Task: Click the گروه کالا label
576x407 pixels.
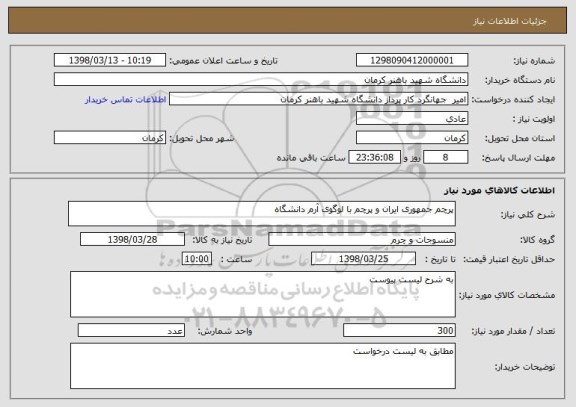Action: coord(537,240)
